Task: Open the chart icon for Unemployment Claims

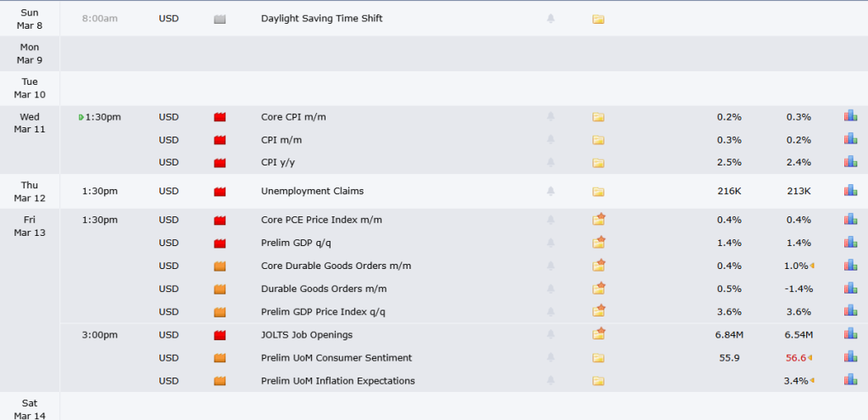Action: [x=850, y=191]
